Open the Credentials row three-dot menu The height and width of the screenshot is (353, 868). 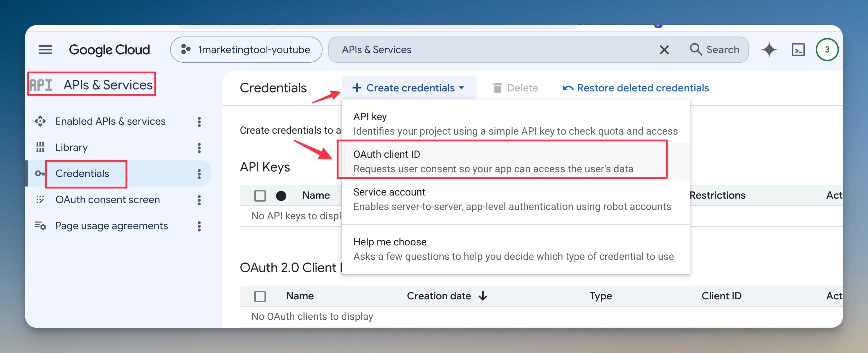[x=199, y=174]
